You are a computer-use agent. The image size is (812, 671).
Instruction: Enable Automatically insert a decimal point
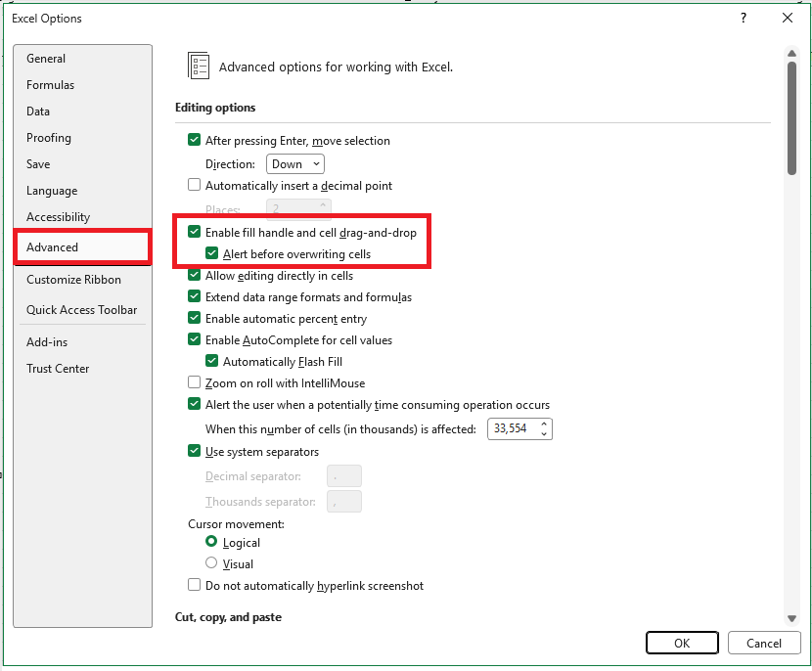coord(195,185)
